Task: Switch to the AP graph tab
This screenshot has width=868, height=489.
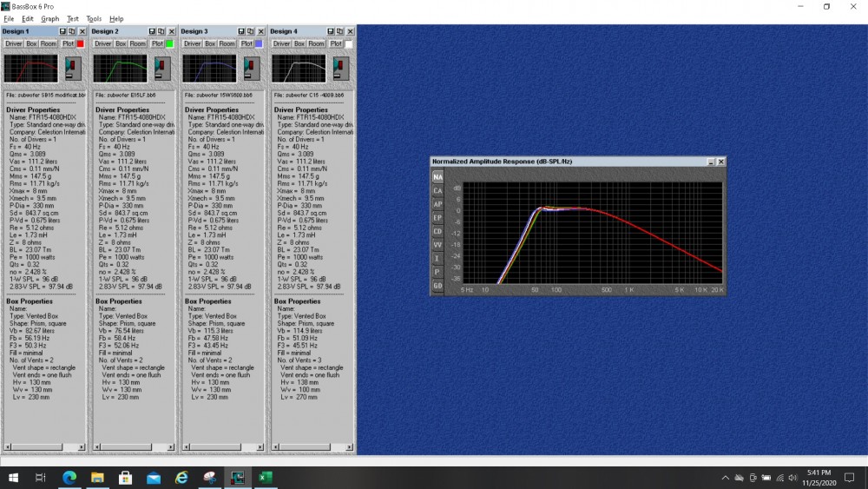Action: point(437,204)
